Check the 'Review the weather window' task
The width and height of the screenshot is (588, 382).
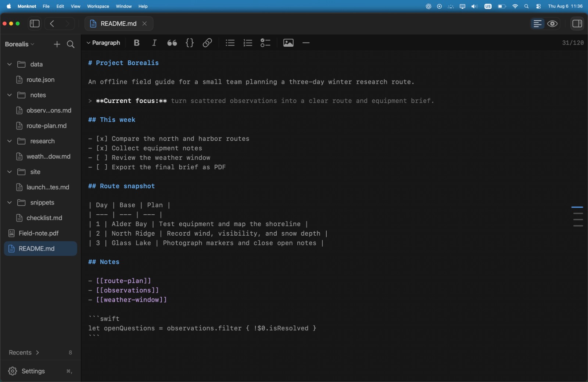102,158
